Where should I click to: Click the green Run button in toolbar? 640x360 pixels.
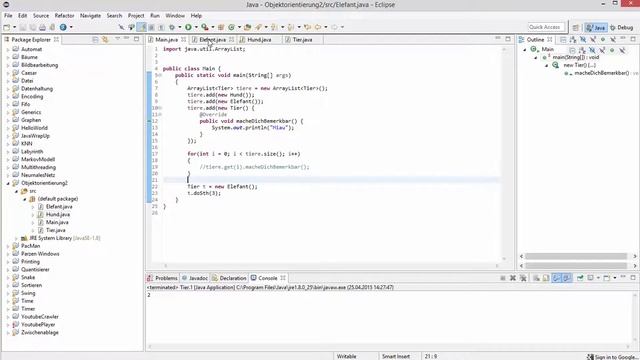click(188, 27)
